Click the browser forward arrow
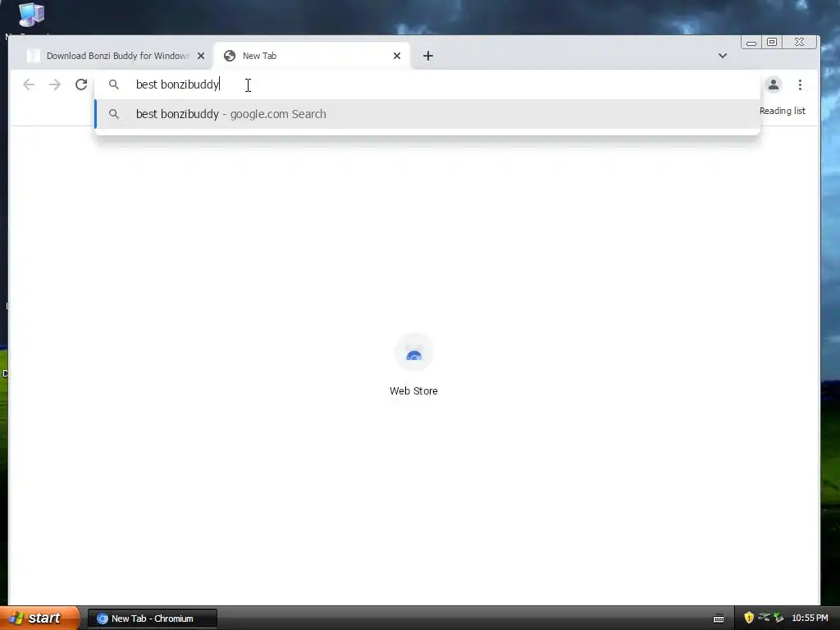The width and height of the screenshot is (840, 630). point(55,84)
